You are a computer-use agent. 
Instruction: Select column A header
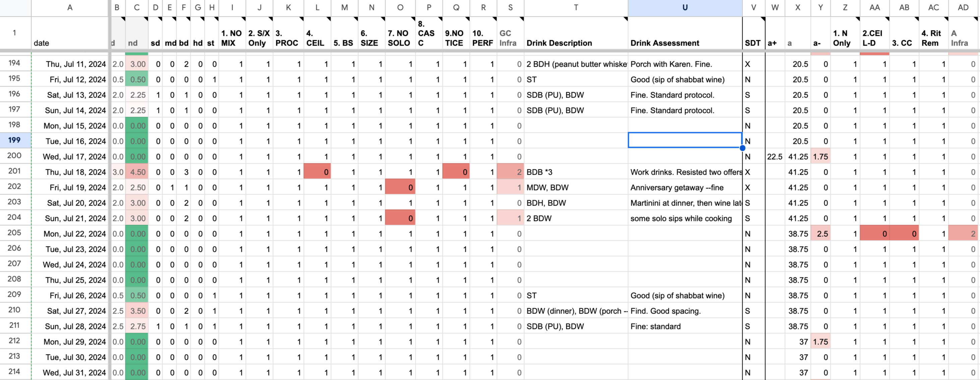pyautogui.click(x=70, y=8)
